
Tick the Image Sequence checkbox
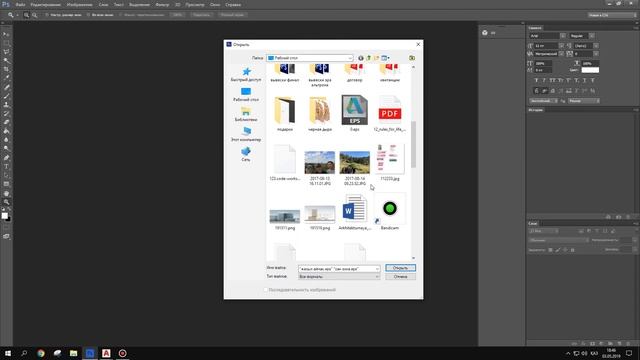(x=265, y=290)
